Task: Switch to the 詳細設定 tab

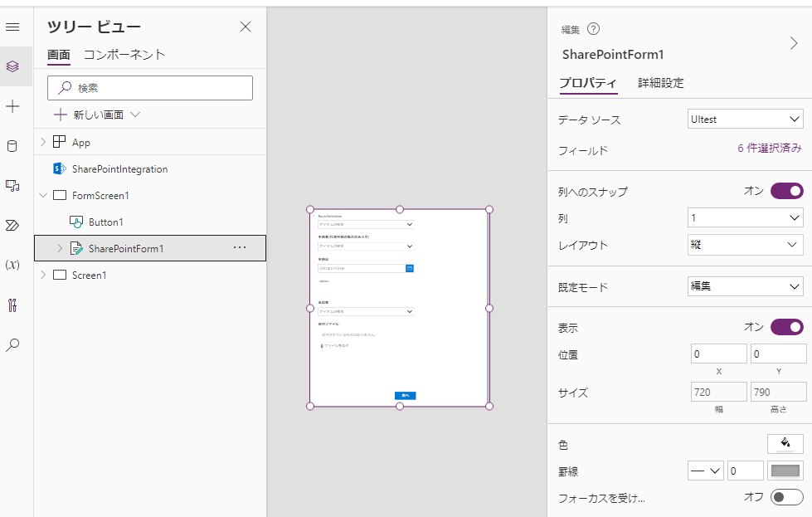Action: click(x=661, y=83)
